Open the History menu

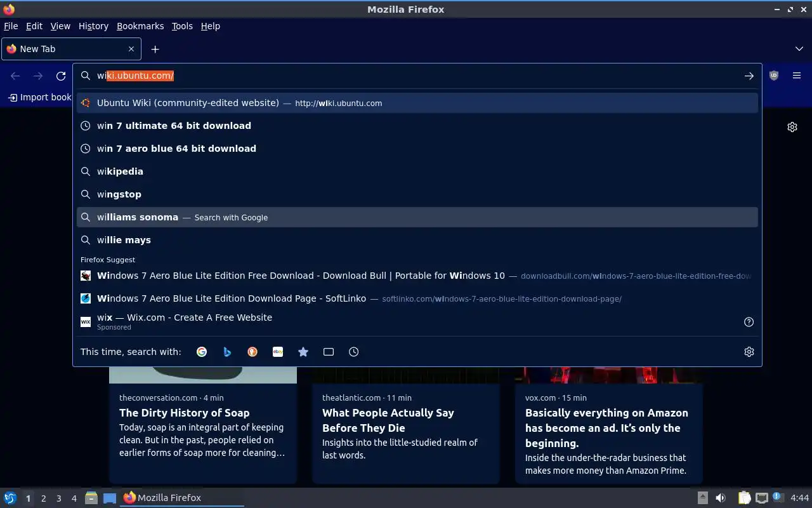pos(93,26)
